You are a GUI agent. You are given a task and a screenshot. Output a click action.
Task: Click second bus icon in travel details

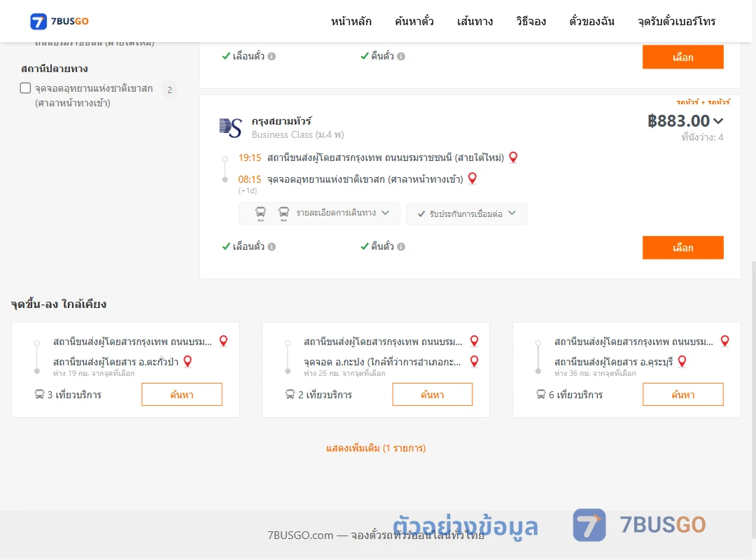pyautogui.click(x=283, y=213)
